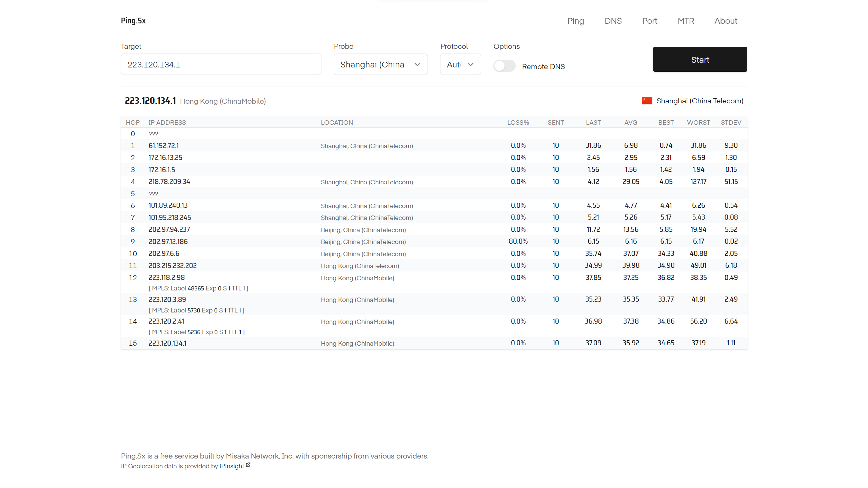Click the China flag icon
The image size is (868, 488).
[x=647, y=101]
